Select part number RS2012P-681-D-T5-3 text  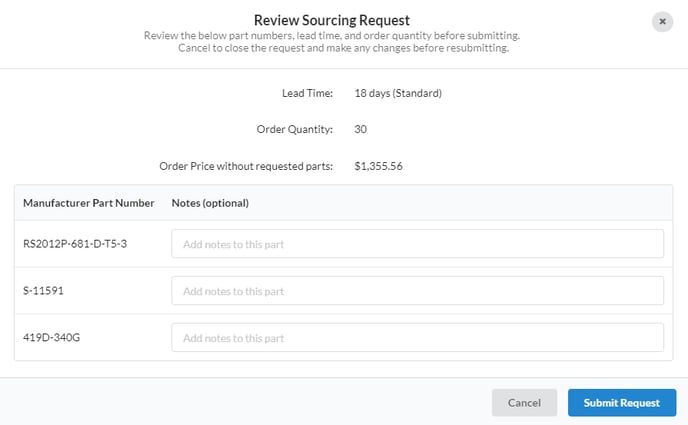(x=75, y=244)
